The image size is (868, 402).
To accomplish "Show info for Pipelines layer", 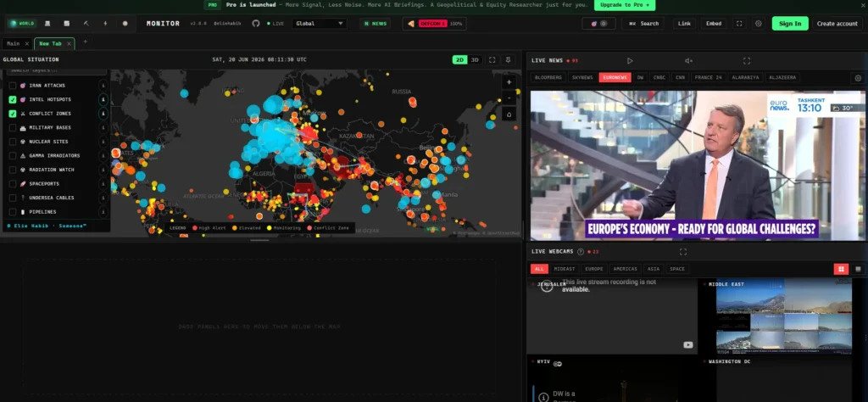I will click(103, 212).
